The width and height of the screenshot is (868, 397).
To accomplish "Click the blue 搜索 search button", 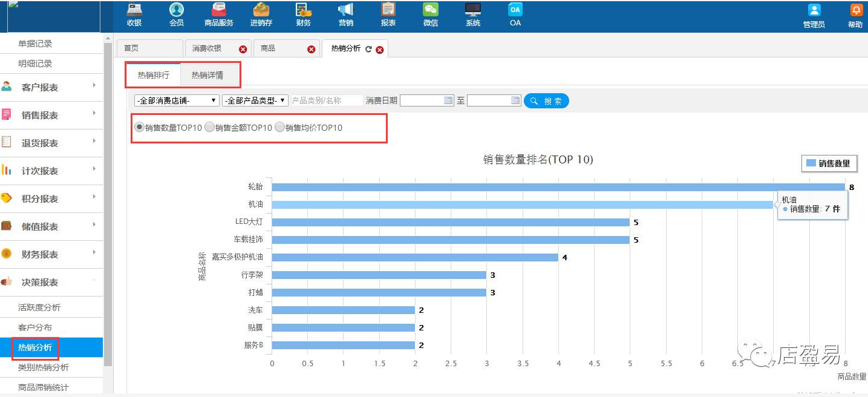I will (x=546, y=101).
